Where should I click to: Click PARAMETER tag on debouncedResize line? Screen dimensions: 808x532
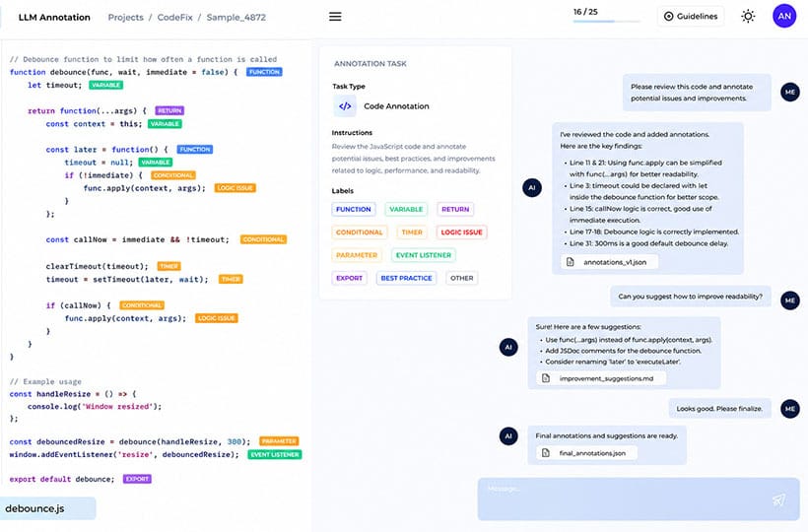tap(279, 441)
